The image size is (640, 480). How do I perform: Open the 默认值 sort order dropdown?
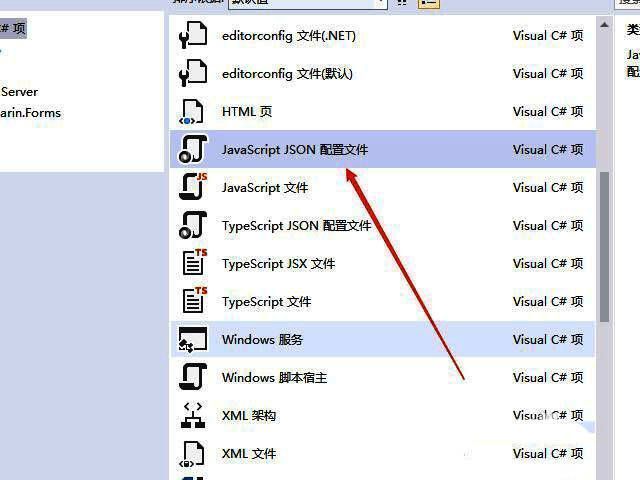click(307, 3)
